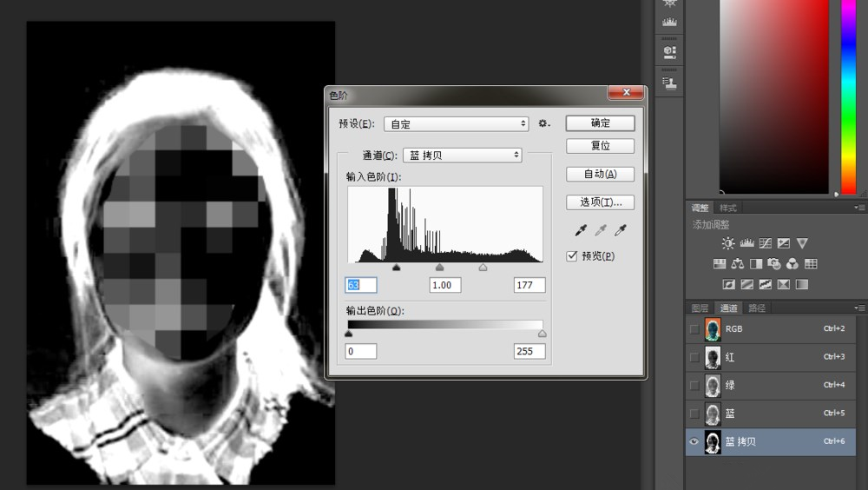Viewport: 868px width, 490px height.
Task: Open the 通道 channel dropdown
Action: point(462,156)
